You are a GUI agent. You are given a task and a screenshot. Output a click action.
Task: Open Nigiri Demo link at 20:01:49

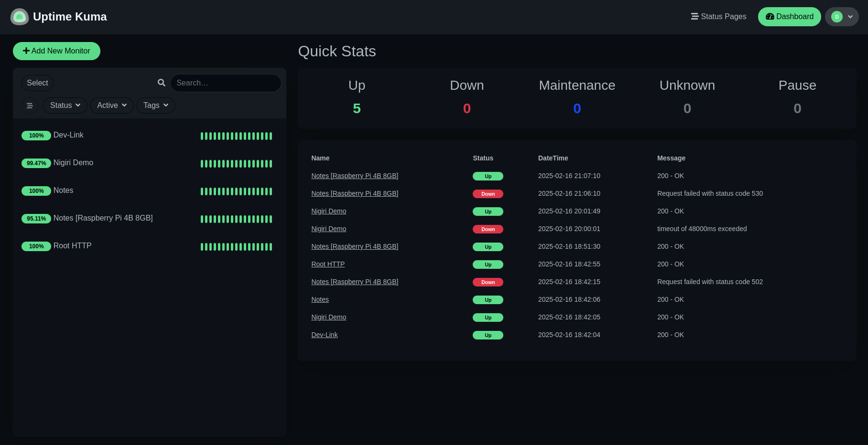(329, 211)
